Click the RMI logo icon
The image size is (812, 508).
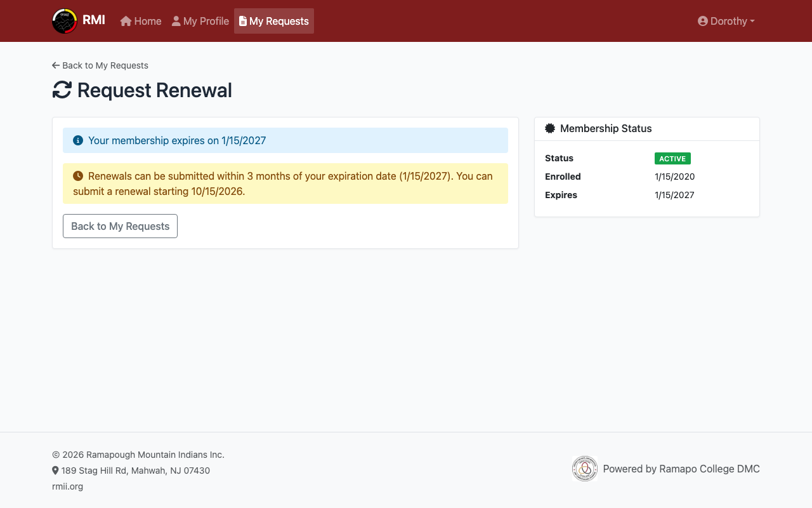(63, 20)
